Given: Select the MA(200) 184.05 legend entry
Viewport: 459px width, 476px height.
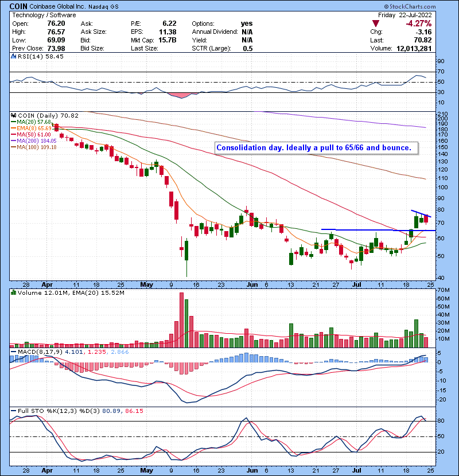Looking at the screenshot, I should pos(34,141).
